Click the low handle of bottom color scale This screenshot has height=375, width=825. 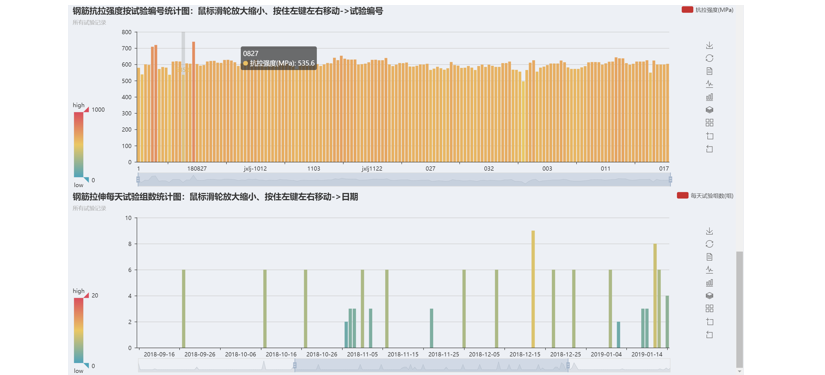pos(86,366)
